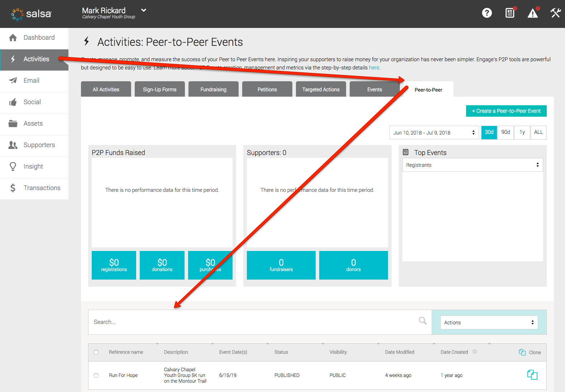
Task: Click the PUBLIC visibility cell
Action: 337,376
